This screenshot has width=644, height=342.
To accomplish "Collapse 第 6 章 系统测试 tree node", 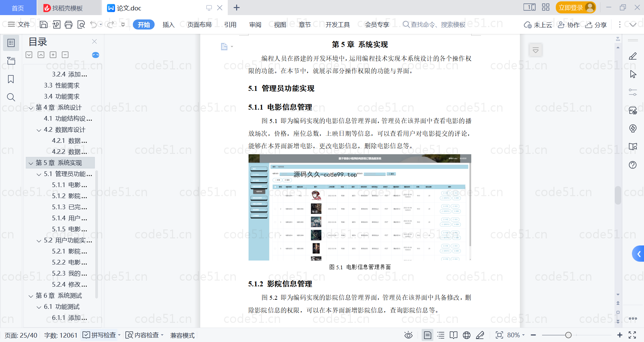I will pos(31,296).
